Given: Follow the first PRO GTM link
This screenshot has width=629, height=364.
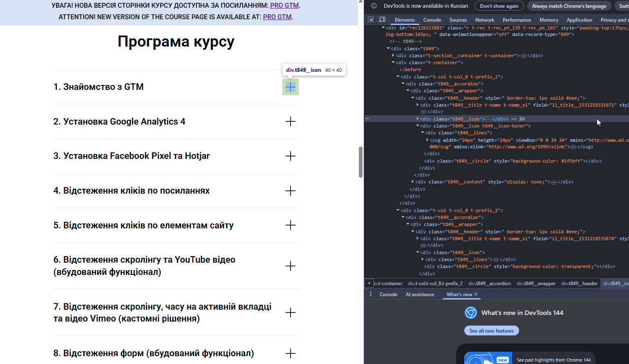Looking at the screenshot, I should 284,6.
